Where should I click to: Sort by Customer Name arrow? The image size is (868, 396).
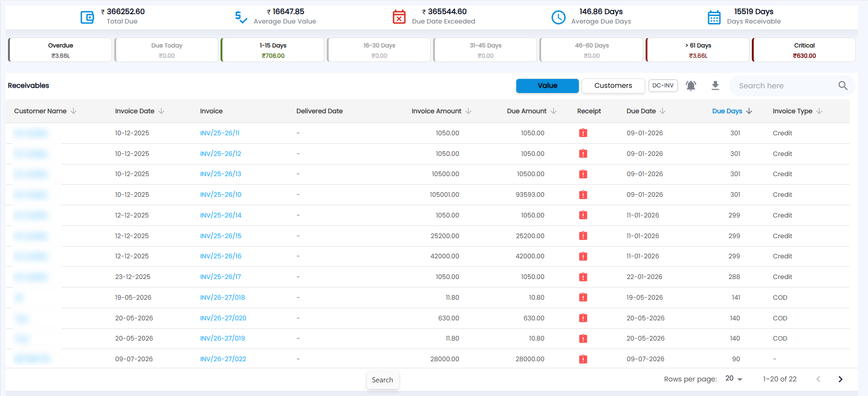(x=73, y=111)
